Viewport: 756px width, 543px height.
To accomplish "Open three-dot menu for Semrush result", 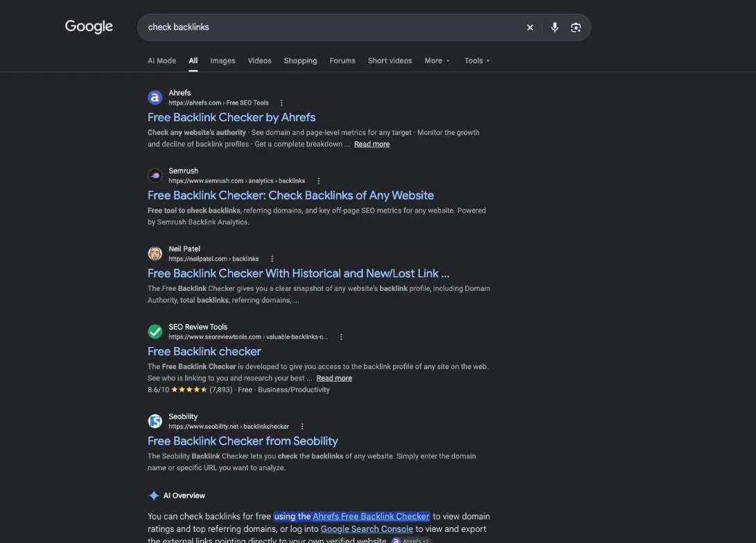I will [x=318, y=181].
